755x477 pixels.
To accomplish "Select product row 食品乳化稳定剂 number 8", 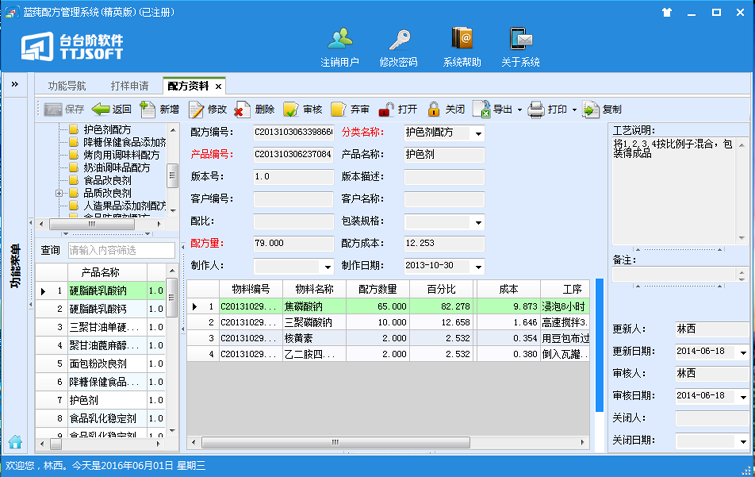I will click(x=100, y=418).
